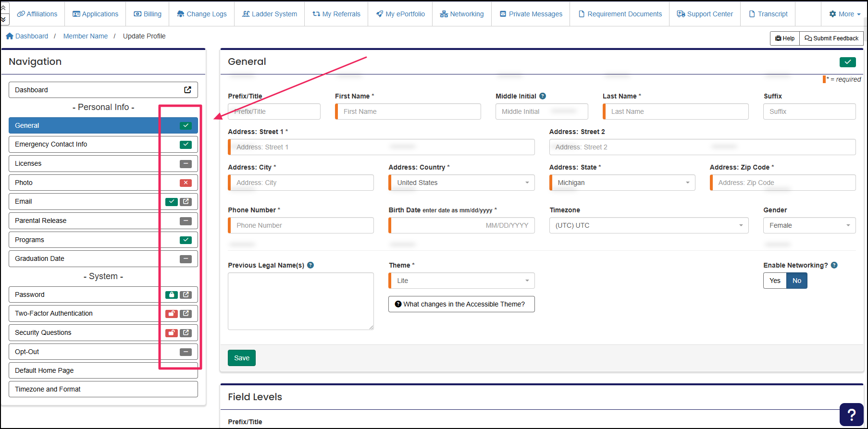Click Address Street 1 input field

(381, 147)
